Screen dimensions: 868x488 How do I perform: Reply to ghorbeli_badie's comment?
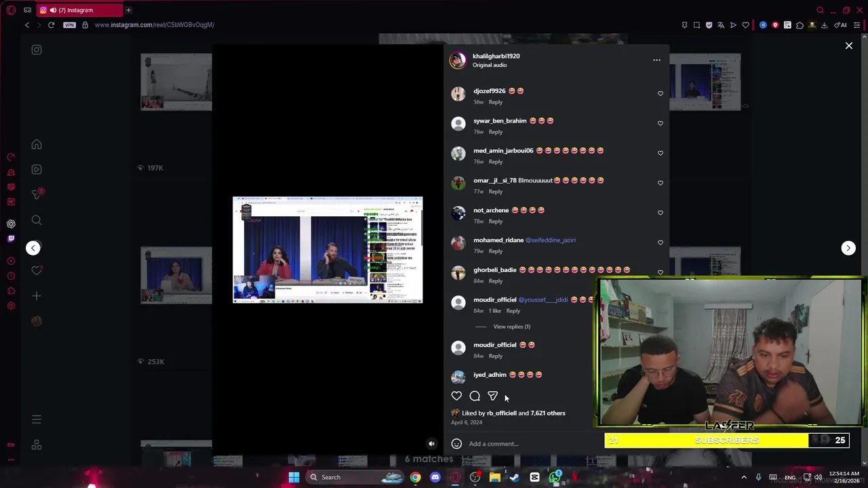coord(496,281)
